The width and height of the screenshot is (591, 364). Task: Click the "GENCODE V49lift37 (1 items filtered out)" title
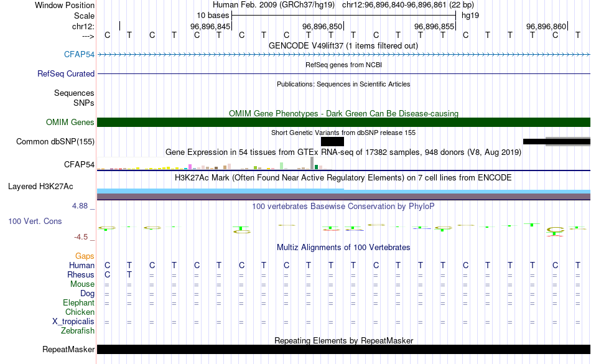pyautogui.click(x=343, y=45)
